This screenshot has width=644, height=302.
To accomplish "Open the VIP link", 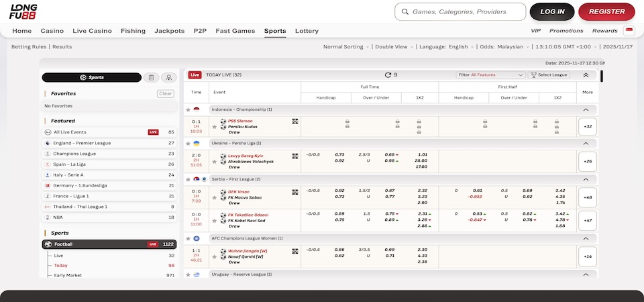I will point(535,31).
